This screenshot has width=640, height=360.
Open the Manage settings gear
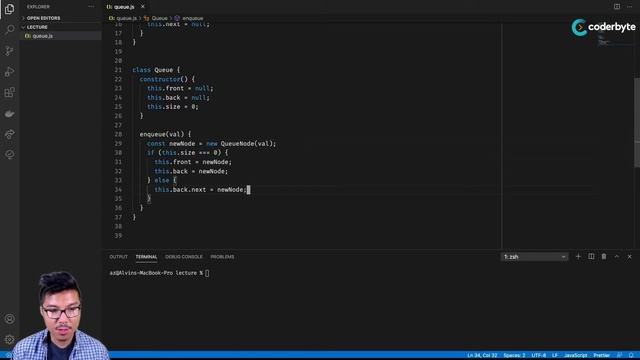pyautogui.click(x=9, y=339)
